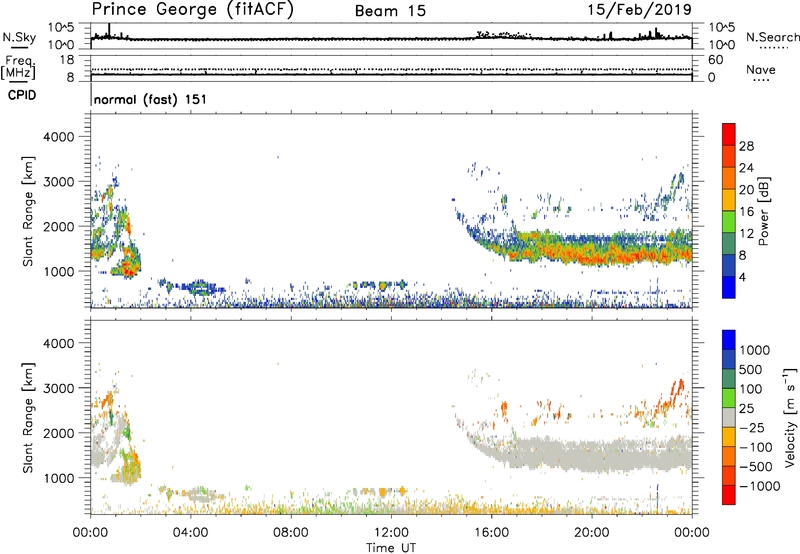
Task: Select the "18" frequency axis tick
Action: pos(67,60)
